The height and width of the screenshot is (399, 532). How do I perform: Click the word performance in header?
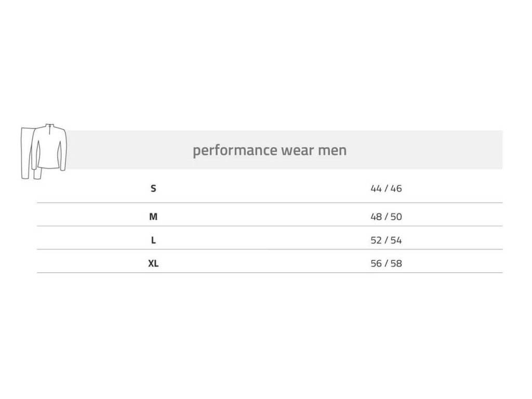pos(235,151)
